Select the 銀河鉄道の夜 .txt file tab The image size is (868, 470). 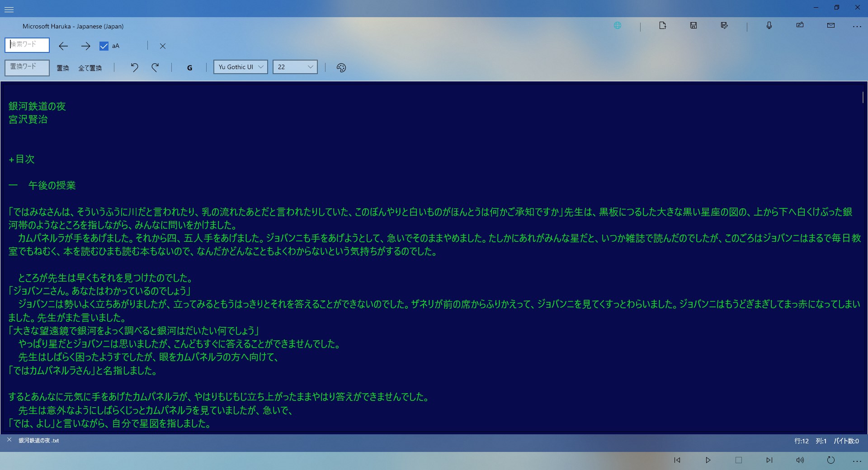coord(39,441)
